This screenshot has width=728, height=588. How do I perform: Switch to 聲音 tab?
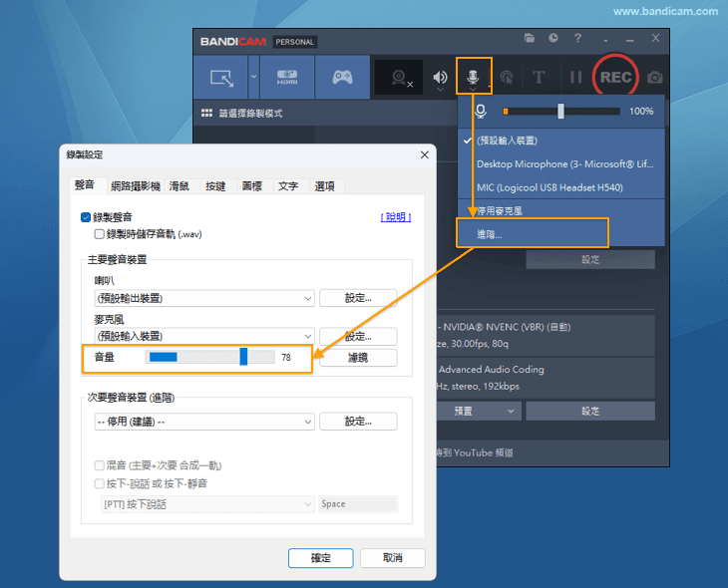click(x=85, y=184)
